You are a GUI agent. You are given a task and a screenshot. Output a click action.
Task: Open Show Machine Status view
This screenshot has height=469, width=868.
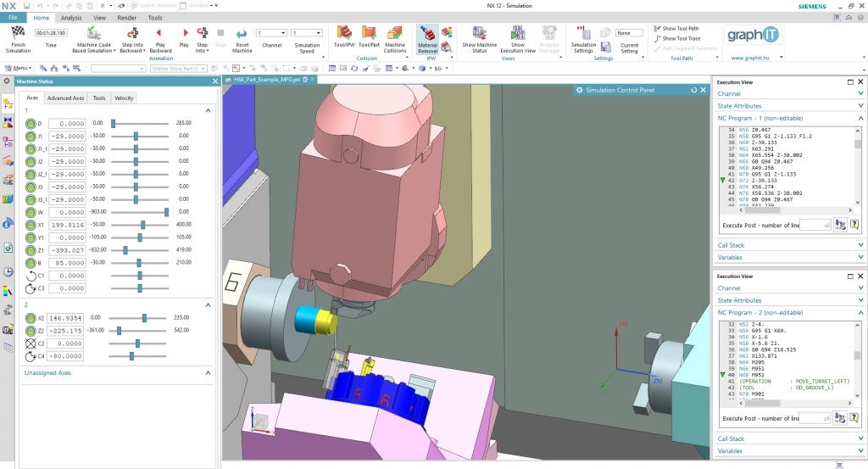pyautogui.click(x=480, y=33)
